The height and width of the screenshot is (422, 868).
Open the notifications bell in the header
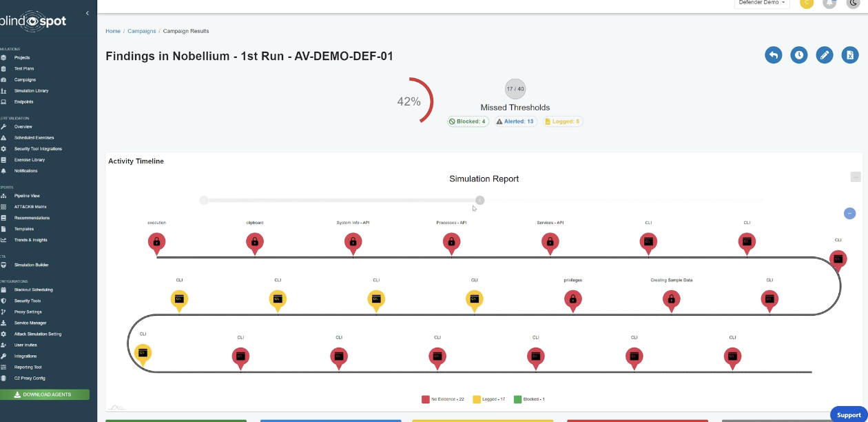click(830, 3)
